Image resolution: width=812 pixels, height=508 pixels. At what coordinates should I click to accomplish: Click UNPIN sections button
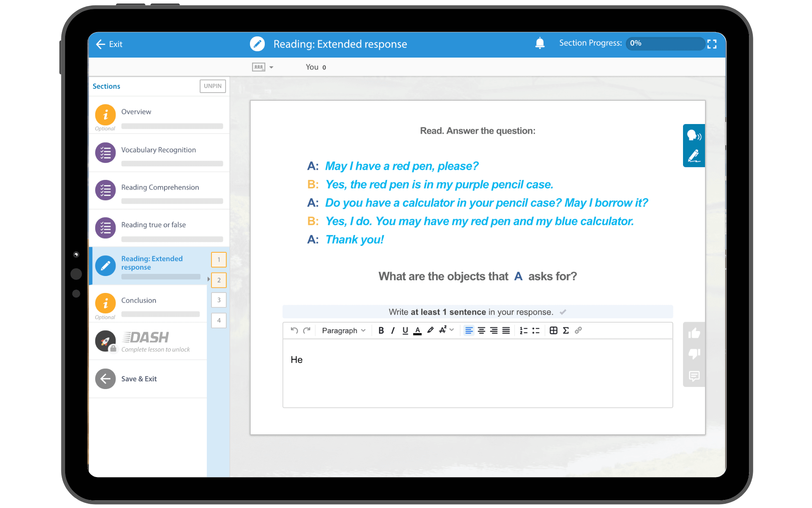(x=212, y=86)
